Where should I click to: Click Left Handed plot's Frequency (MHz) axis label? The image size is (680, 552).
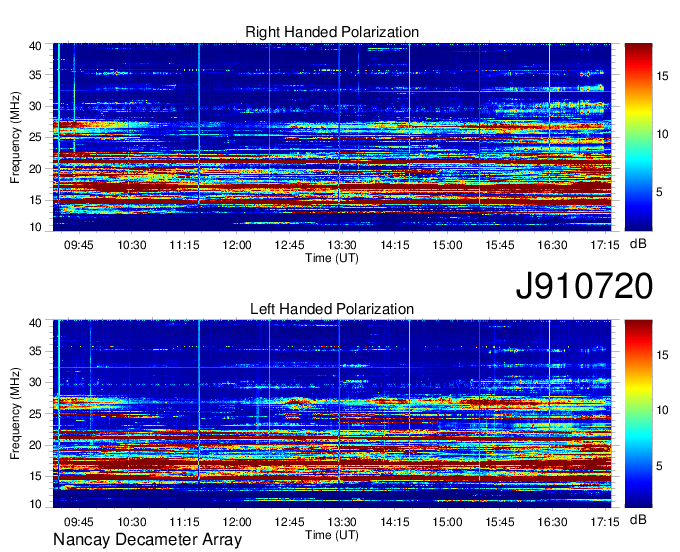(15, 414)
